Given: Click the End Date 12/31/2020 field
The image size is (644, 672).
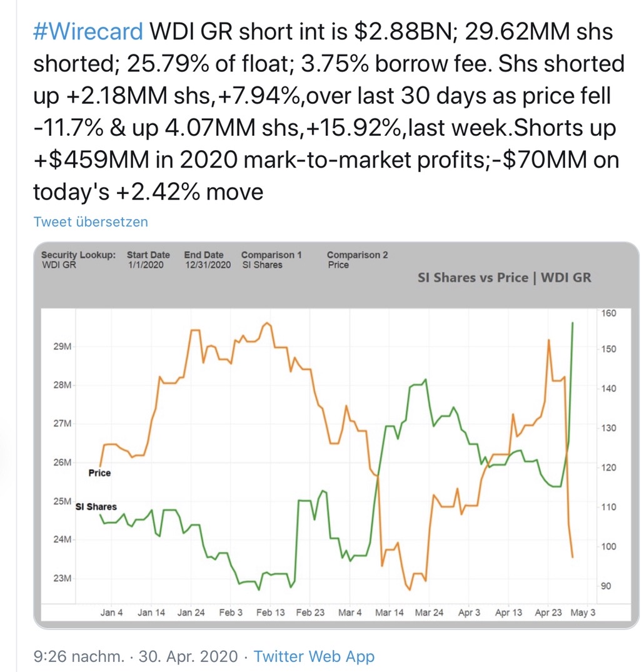Looking at the screenshot, I should point(207,265).
